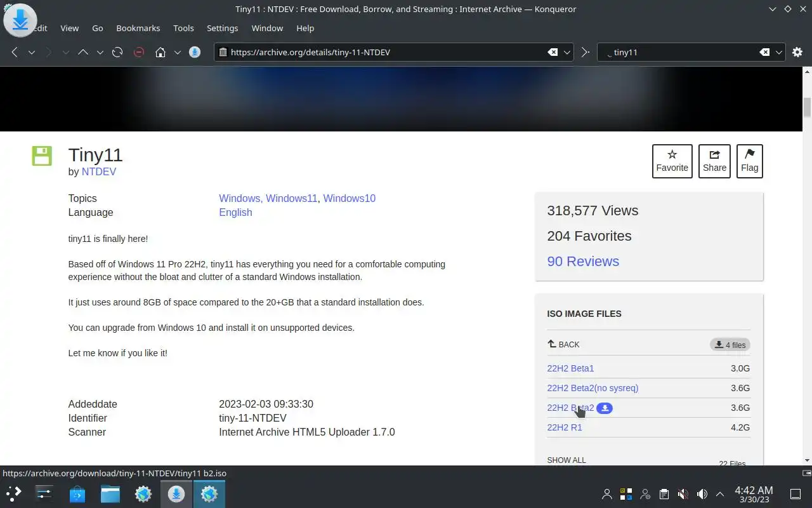Open the volume control in system tray
The width and height of the screenshot is (812, 508).
(x=702, y=494)
